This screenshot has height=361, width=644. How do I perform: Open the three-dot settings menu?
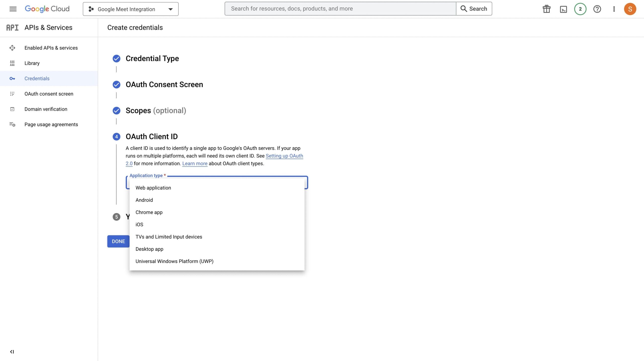614,9
